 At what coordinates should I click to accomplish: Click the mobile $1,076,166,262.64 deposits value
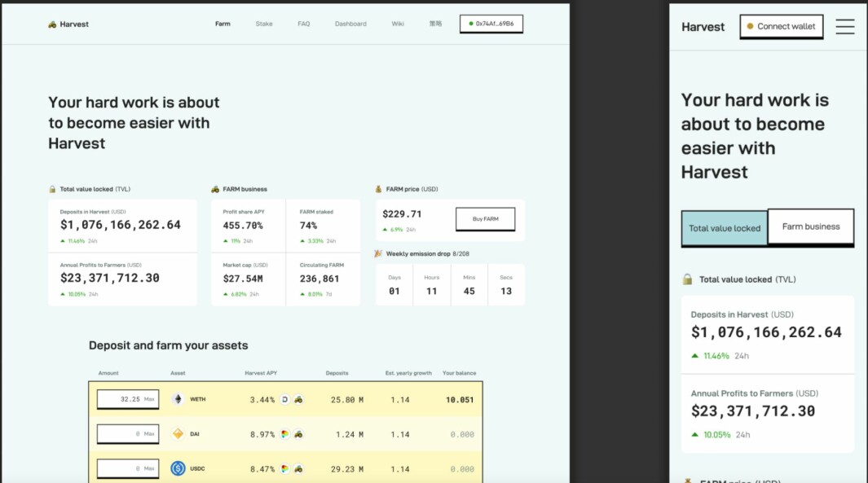pyautogui.click(x=766, y=332)
